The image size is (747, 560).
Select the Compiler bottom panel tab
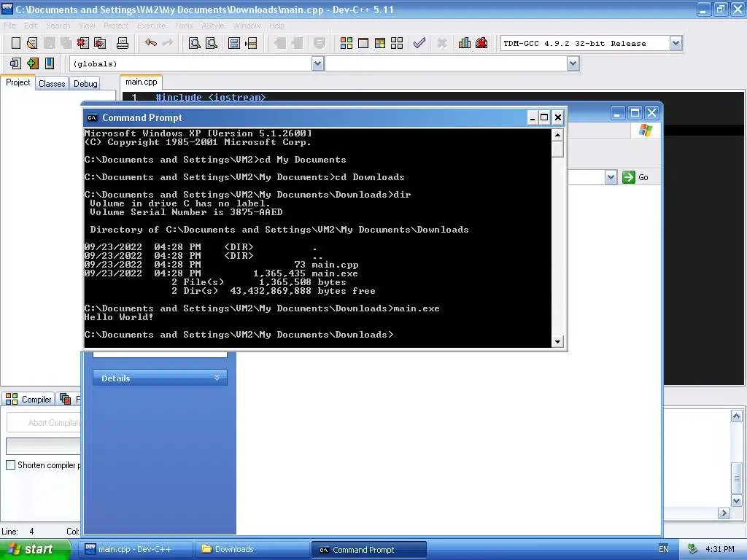(x=28, y=399)
